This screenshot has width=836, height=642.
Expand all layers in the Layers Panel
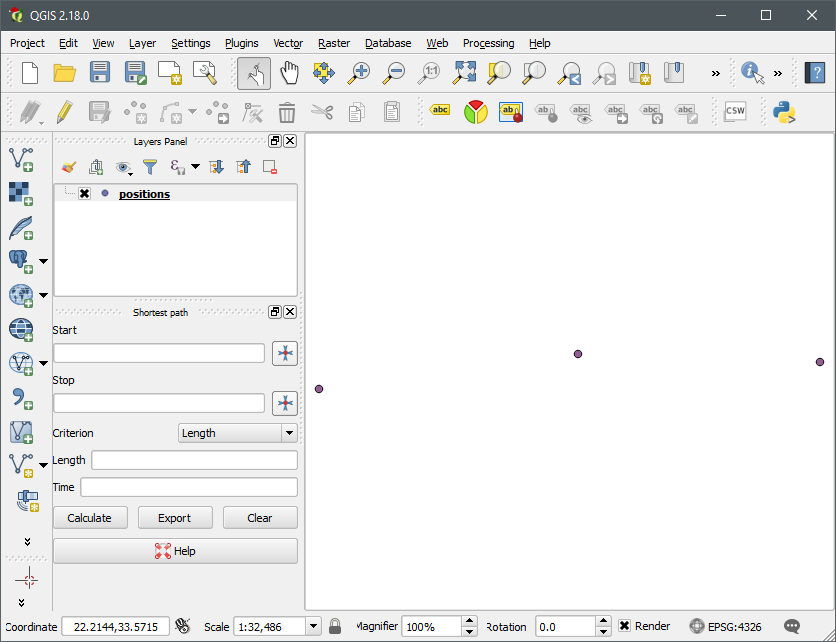click(216, 167)
